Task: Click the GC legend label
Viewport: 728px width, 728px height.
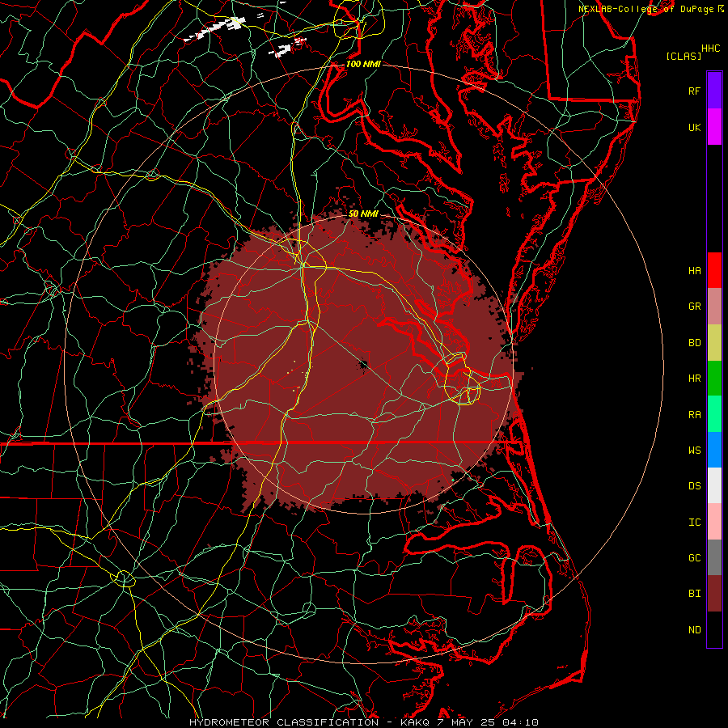Action: tap(694, 558)
